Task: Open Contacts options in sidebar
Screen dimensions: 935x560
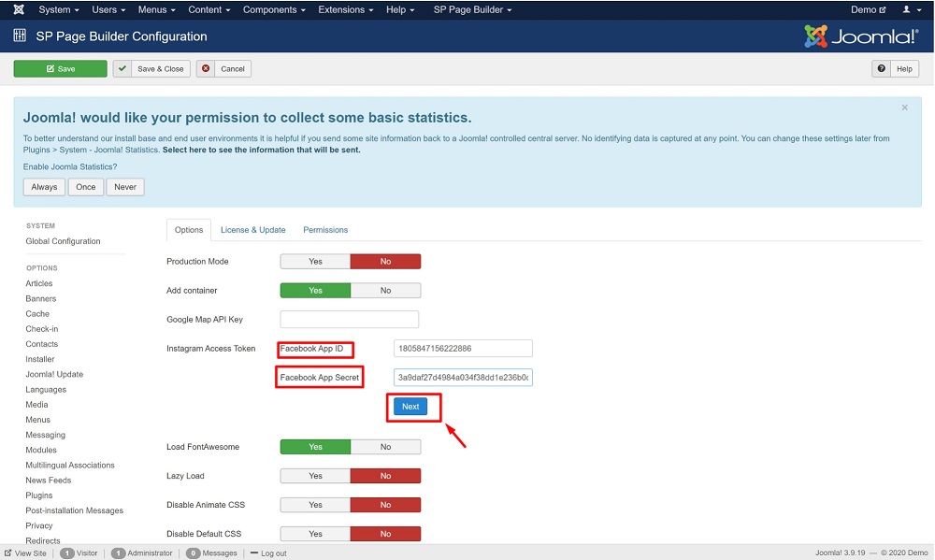Action: 42,344
